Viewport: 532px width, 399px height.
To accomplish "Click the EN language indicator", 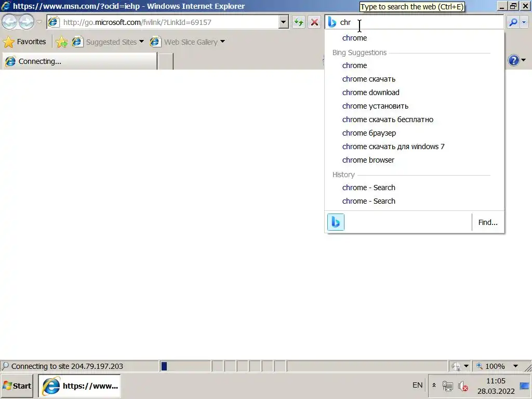I will pos(417,385).
